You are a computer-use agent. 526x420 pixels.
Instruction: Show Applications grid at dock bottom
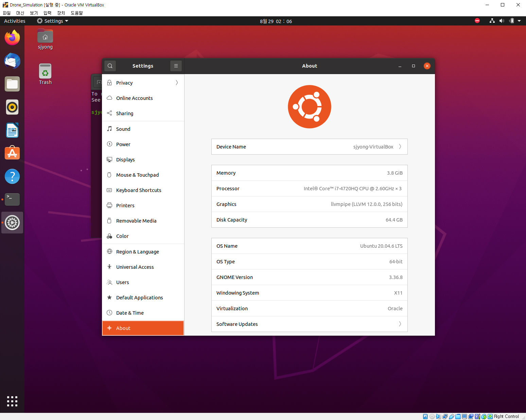12,401
